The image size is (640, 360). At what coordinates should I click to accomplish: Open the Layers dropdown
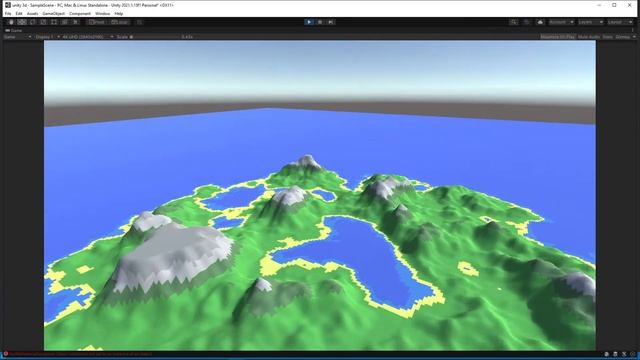tap(591, 22)
